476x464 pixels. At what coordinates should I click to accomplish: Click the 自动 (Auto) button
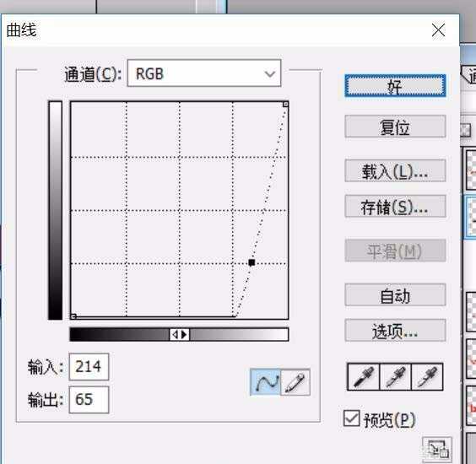395,295
